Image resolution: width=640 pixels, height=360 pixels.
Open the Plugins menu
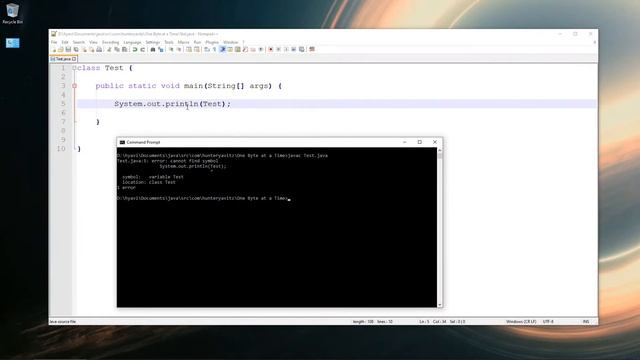tap(212, 42)
